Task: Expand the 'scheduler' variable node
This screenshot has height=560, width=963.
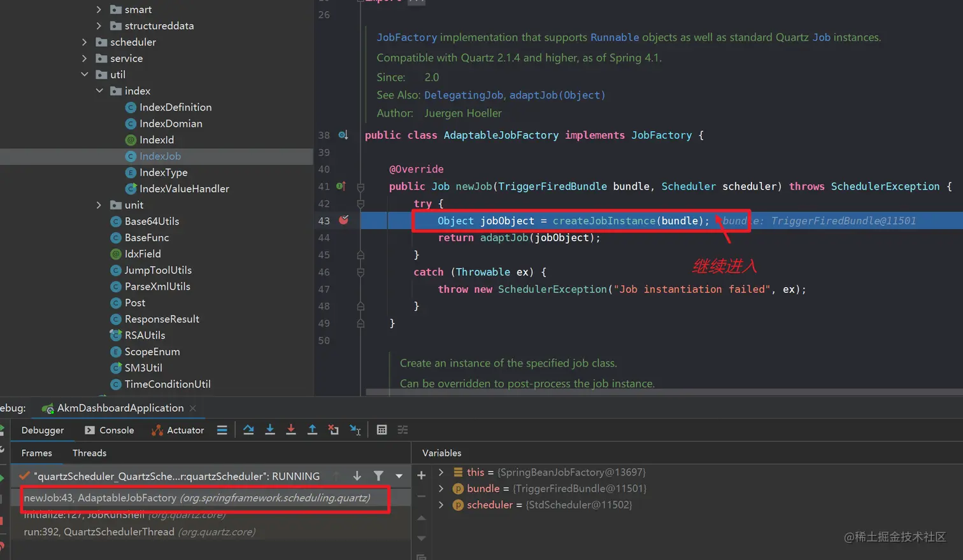Action: (441, 505)
